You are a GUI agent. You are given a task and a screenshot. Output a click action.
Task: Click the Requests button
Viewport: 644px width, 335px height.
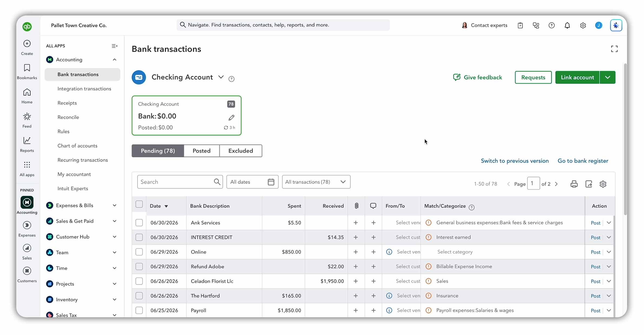point(533,77)
